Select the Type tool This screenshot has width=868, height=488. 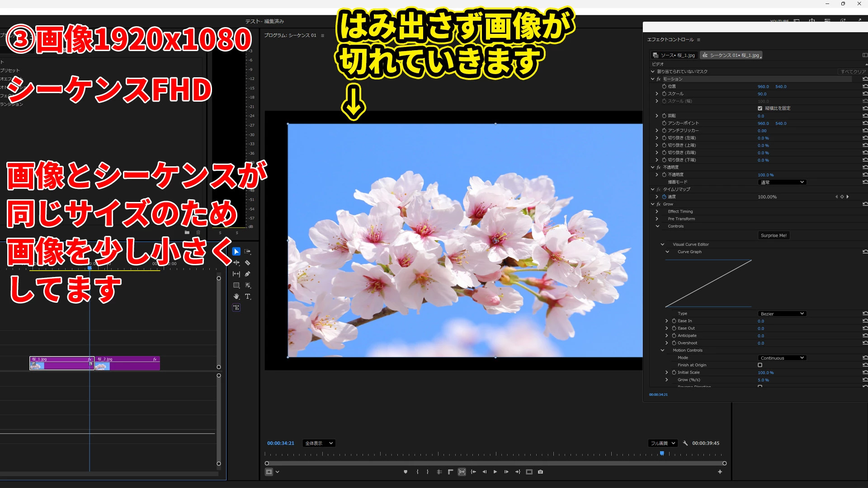247,296
